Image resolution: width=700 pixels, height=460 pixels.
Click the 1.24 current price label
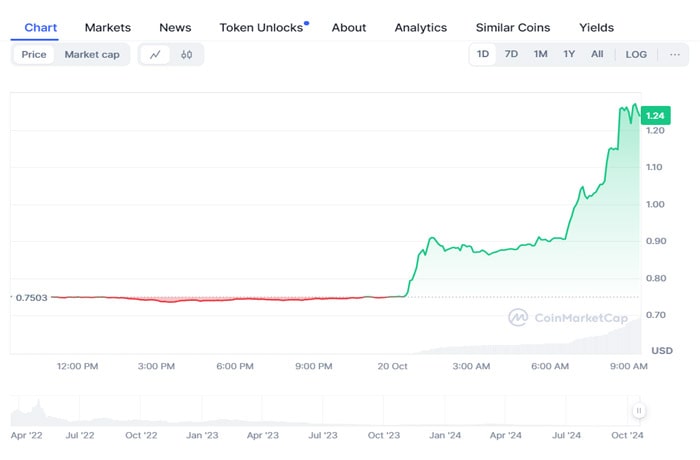tap(655, 116)
